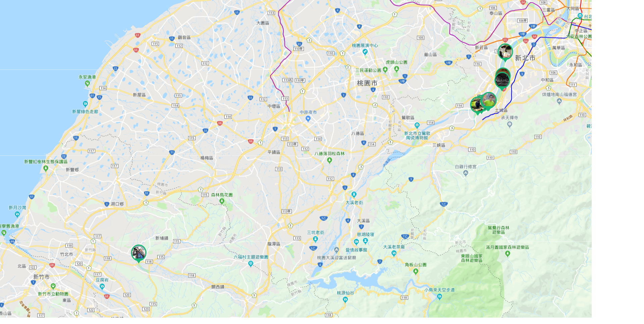Open the 大溪老街 attraction icon
The image size is (644, 324).
pos(354,194)
